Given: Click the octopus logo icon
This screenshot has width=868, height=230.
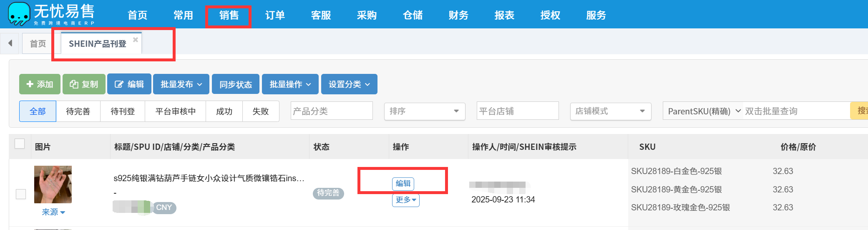Looking at the screenshot, I should coord(19,14).
